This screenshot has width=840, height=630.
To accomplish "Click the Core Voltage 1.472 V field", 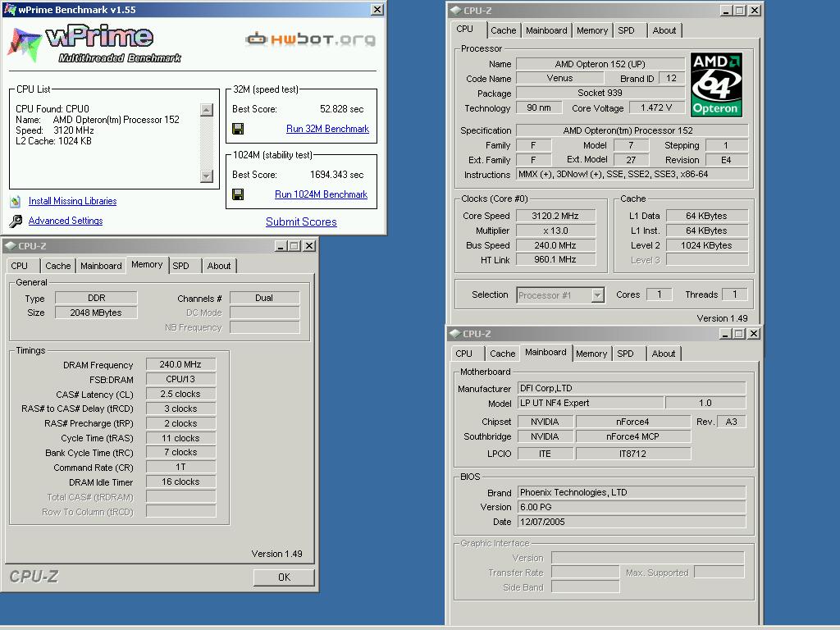I will (655, 107).
